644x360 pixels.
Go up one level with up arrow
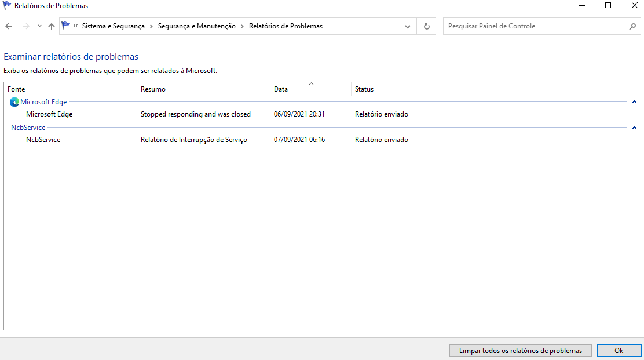(52, 26)
